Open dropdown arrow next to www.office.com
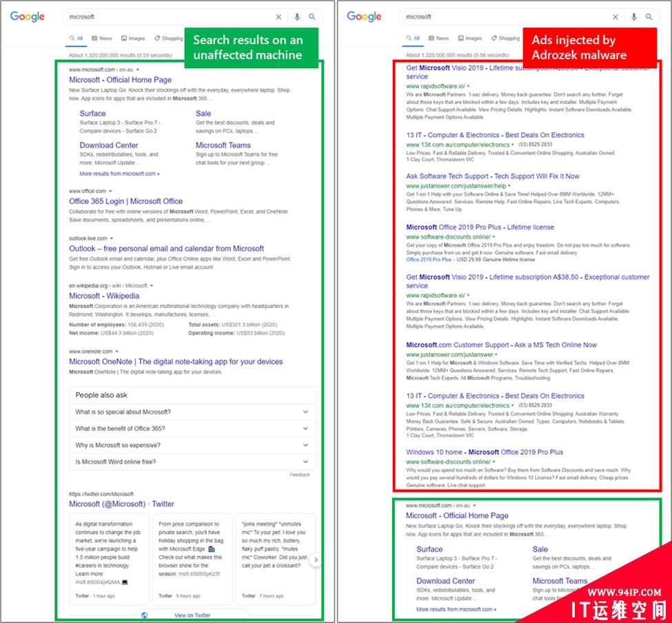 110,191
